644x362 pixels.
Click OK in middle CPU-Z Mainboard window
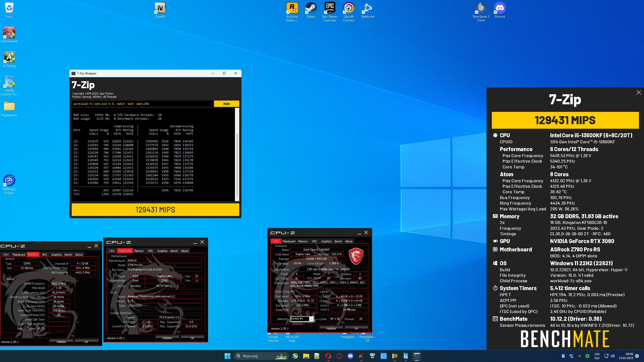coord(192,338)
